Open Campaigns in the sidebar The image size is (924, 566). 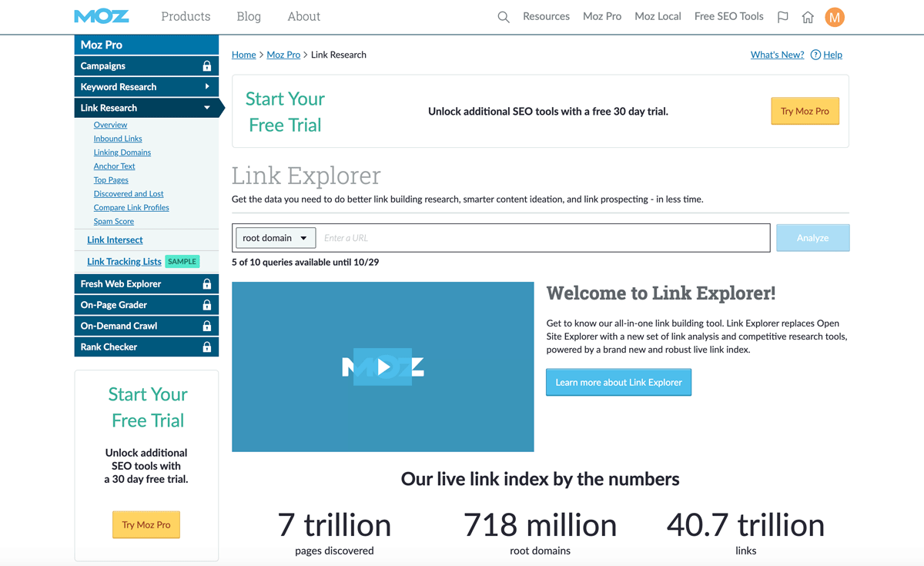point(146,66)
